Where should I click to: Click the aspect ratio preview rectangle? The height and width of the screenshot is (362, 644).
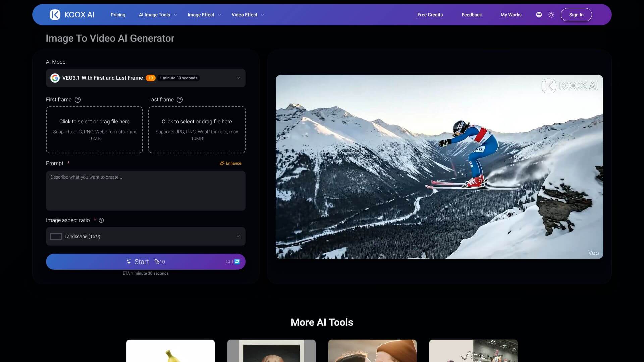pyautogui.click(x=56, y=236)
